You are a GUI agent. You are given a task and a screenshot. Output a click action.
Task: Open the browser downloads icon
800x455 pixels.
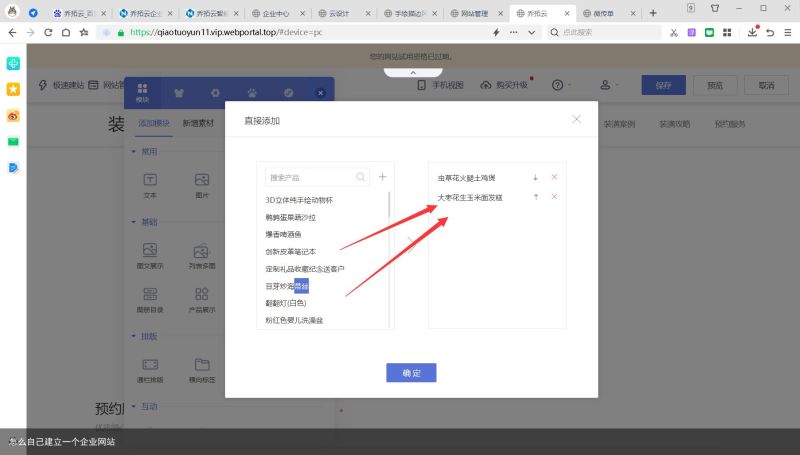click(753, 32)
